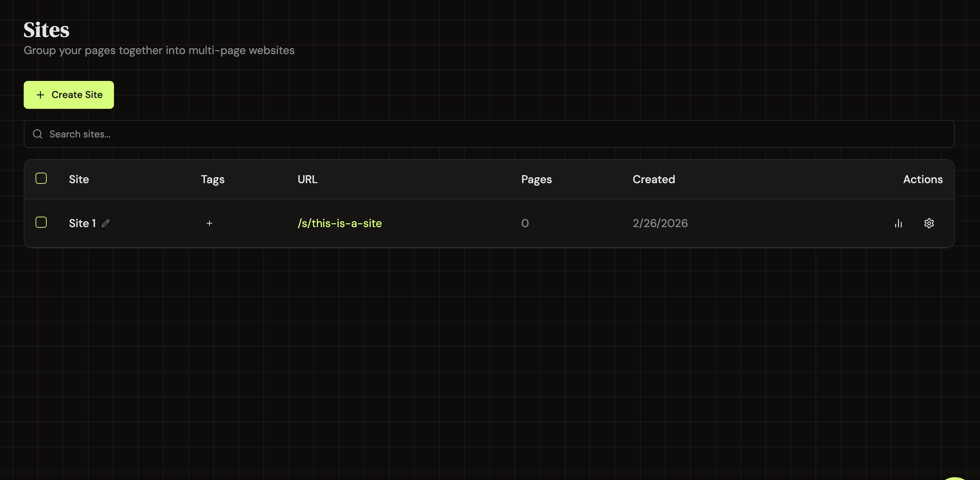Image resolution: width=980 pixels, height=480 pixels.
Task: Click the search magnifier icon
Action: [38, 134]
